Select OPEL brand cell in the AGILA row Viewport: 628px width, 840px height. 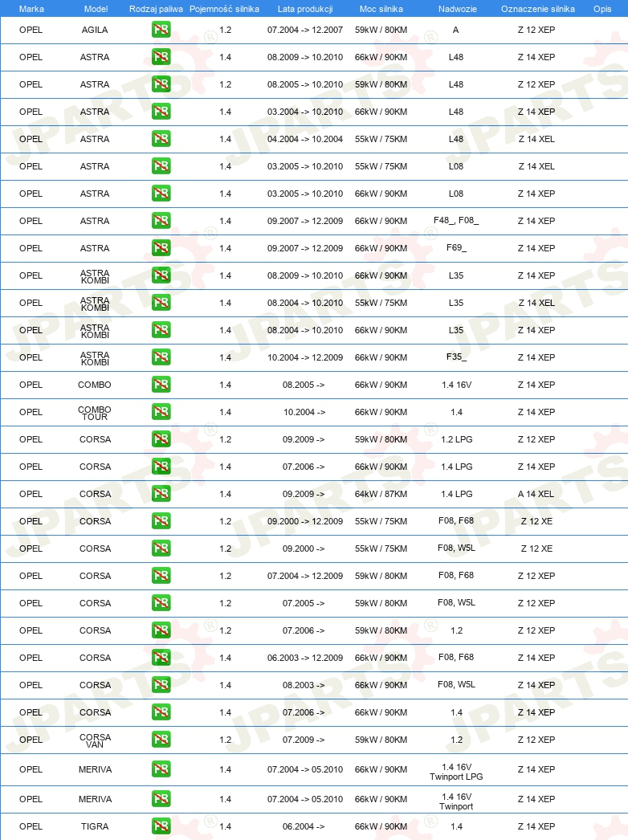(x=31, y=30)
